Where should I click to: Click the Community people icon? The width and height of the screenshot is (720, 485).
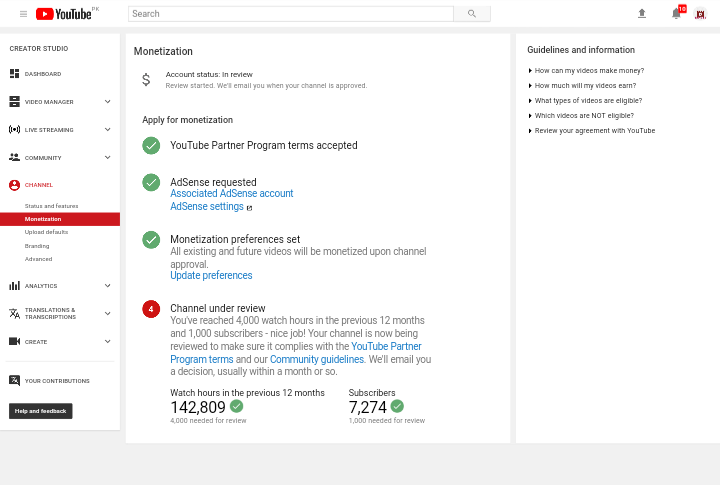point(14,158)
